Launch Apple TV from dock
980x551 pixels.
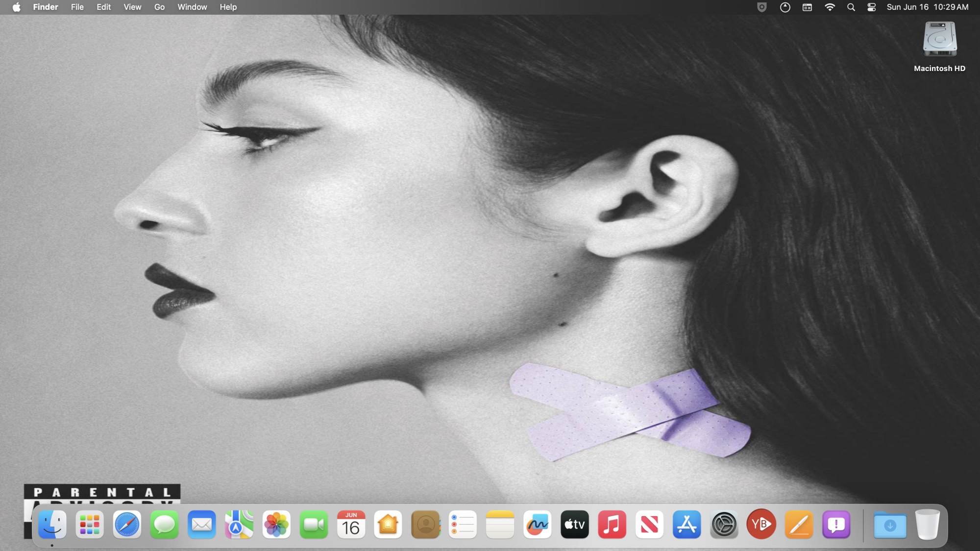[574, 525]
